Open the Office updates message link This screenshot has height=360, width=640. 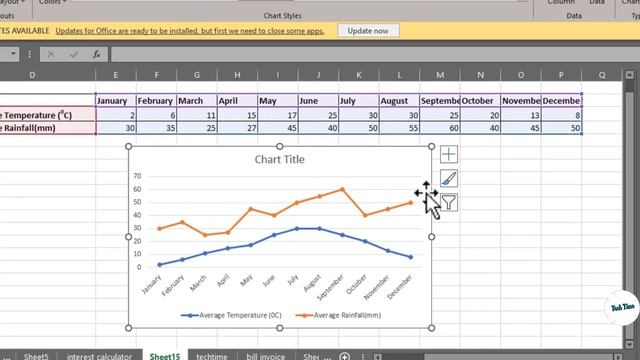[x=190, y=31]
